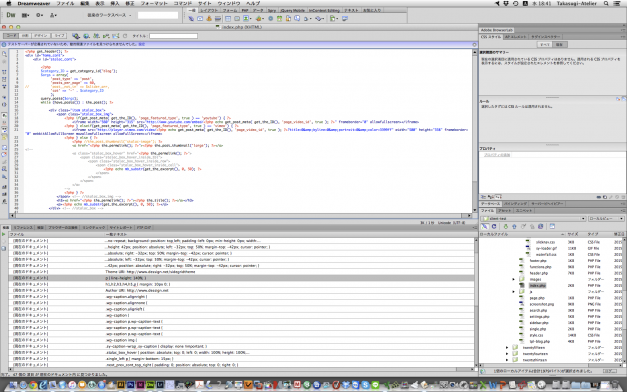Switch to the フォーム insert tab
Image resolution: width=627 pixels, height=392 pixels.
(230, 10)
